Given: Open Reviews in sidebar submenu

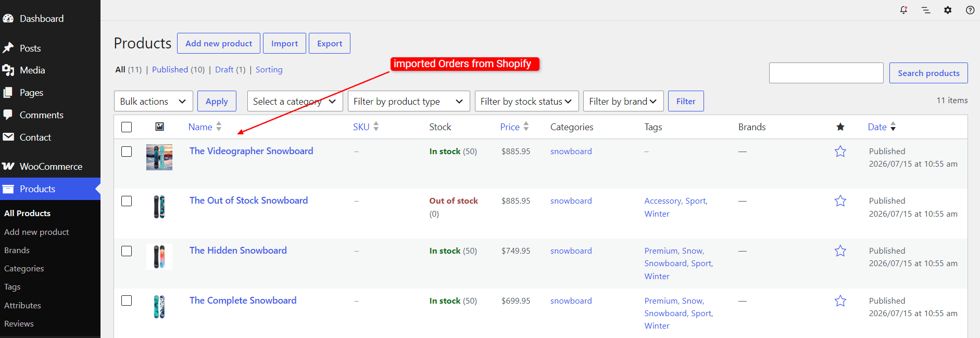Looking at the screenshot, I should (19, 323).
